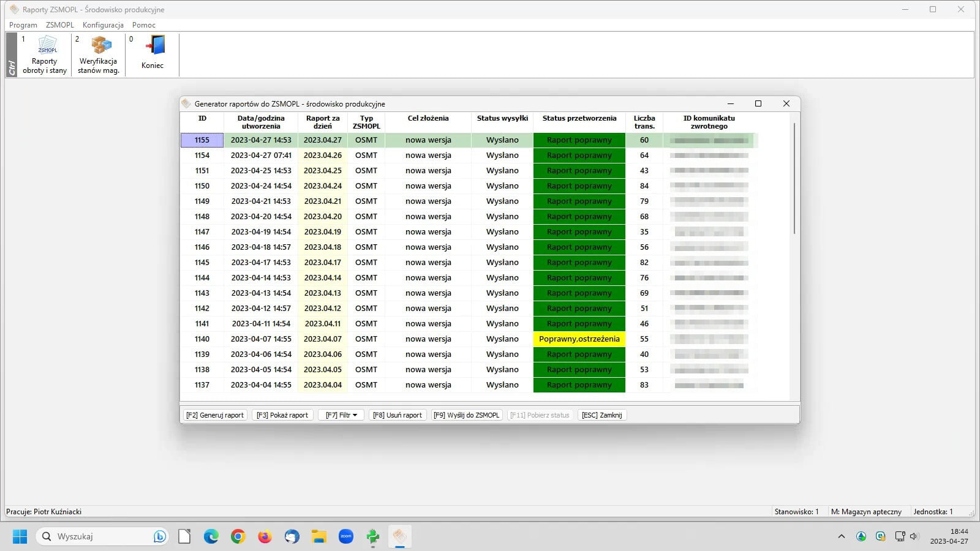Open Windows Start menu icon
Viewport: 980px width, 551px height.
click(x=20, y=537)
